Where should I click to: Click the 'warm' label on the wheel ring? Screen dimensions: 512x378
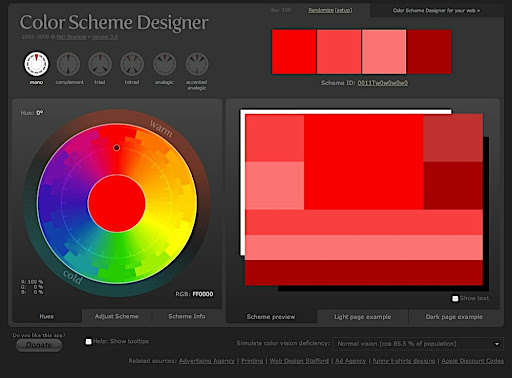tap(161, 128)
